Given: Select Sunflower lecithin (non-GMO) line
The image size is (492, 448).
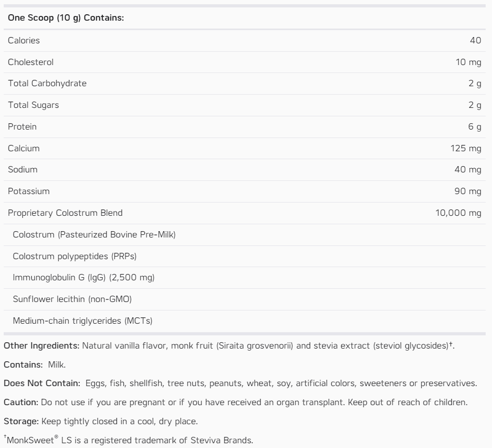Looking at the screenshot, I should point(72,299).
